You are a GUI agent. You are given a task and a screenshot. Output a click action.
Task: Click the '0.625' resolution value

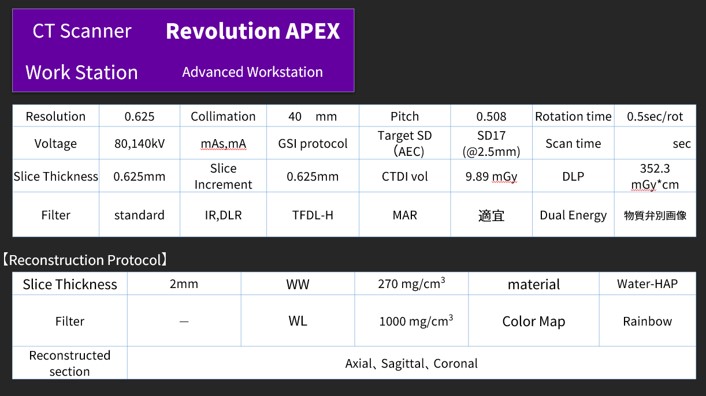coord(139,116)
